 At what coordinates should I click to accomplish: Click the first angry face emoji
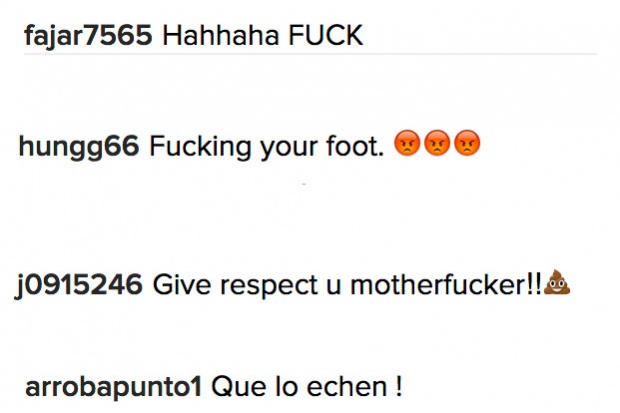coord(407,143)
